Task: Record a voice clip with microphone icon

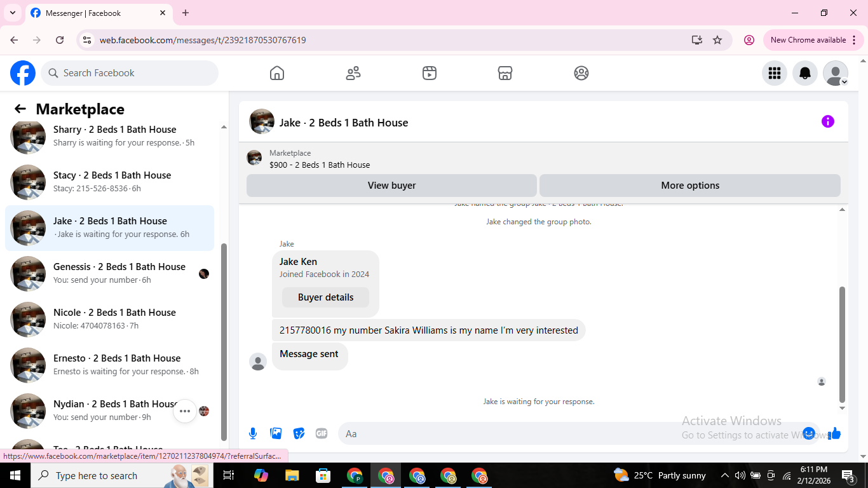Action: click(x=253, y=433)
